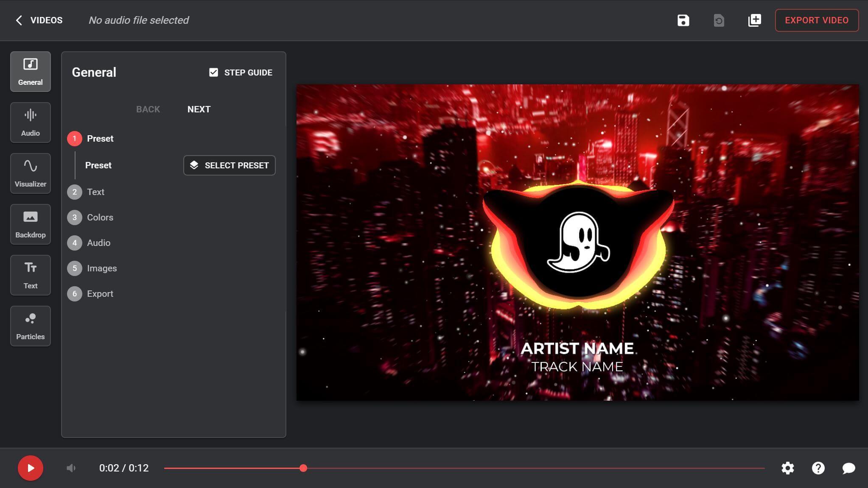Click the settings gear icon on player
868x488 pixels.
pyautogui.click(x=788, y=468)
